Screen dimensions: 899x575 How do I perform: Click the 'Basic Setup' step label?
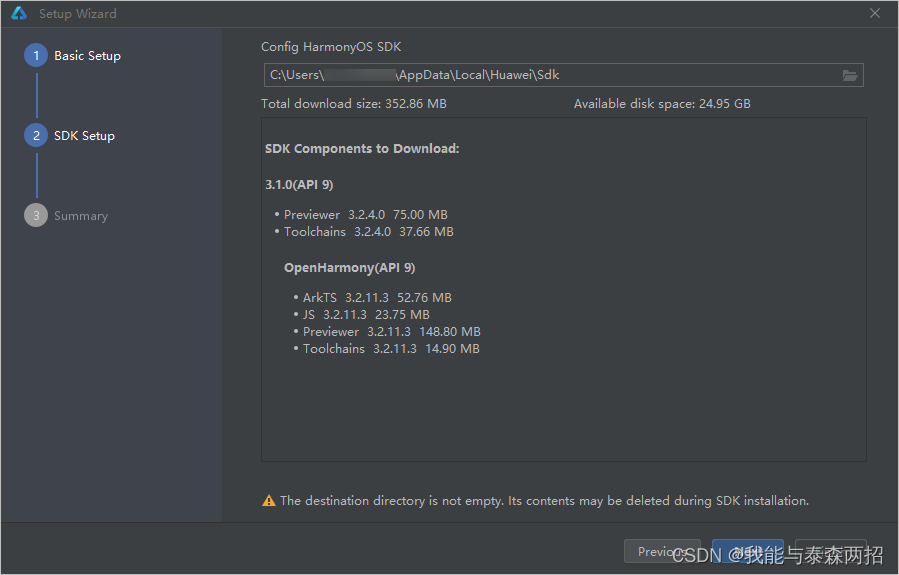[x=88, y=56]
